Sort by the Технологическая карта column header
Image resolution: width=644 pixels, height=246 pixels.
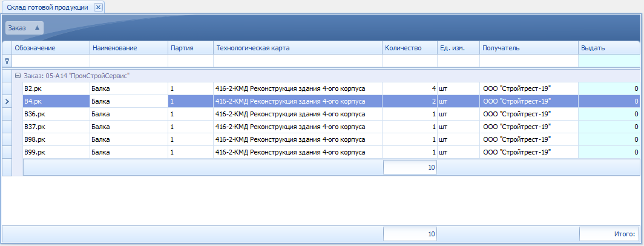click(298, 48)
